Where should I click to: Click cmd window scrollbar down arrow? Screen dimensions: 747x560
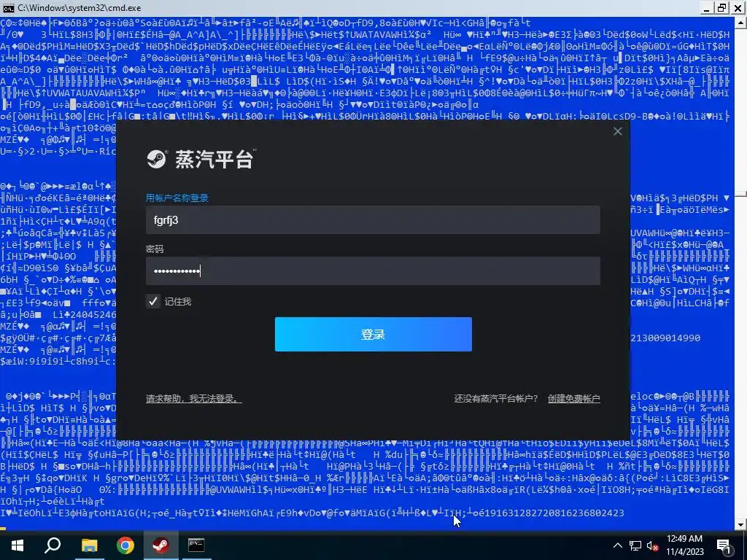[740, 525]
